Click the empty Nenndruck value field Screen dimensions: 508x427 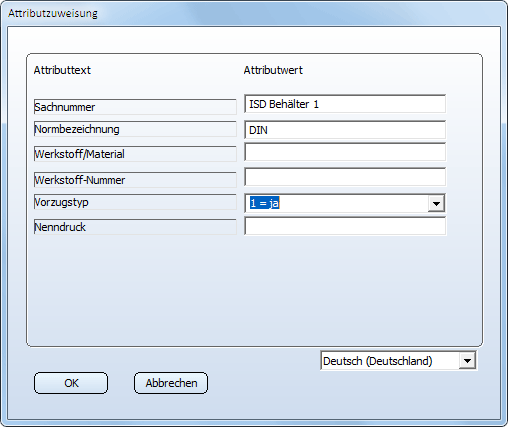[x=345, y=226]
